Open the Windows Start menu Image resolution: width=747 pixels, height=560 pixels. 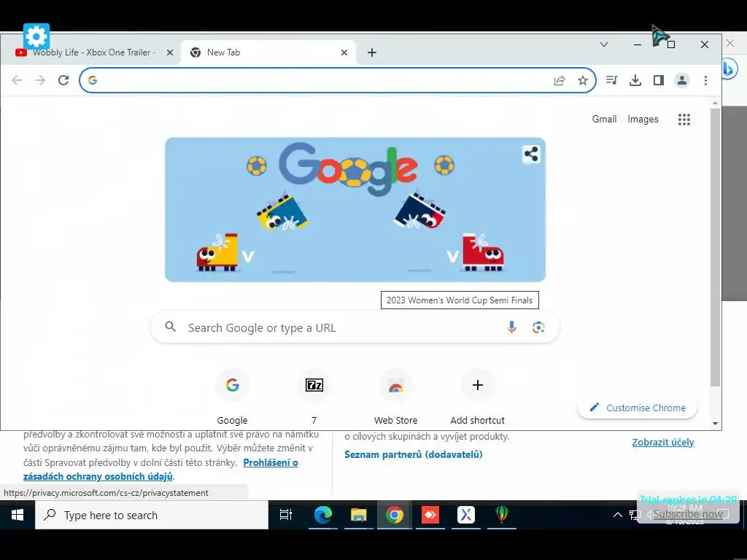[18, 515]
